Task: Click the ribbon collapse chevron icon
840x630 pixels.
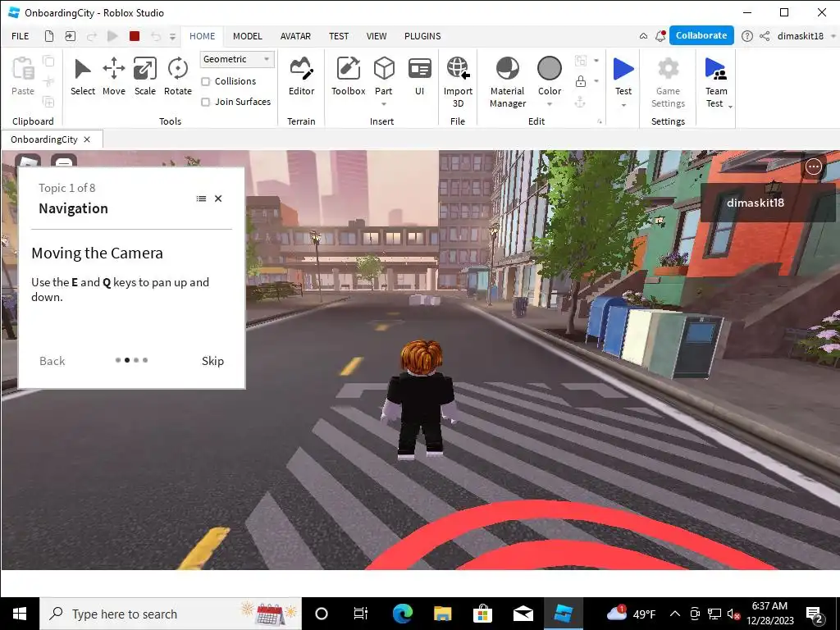Action: [x=643, y=36]
